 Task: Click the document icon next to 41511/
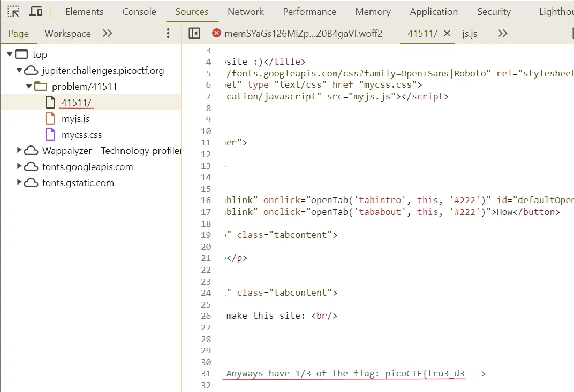click(50, 102)
